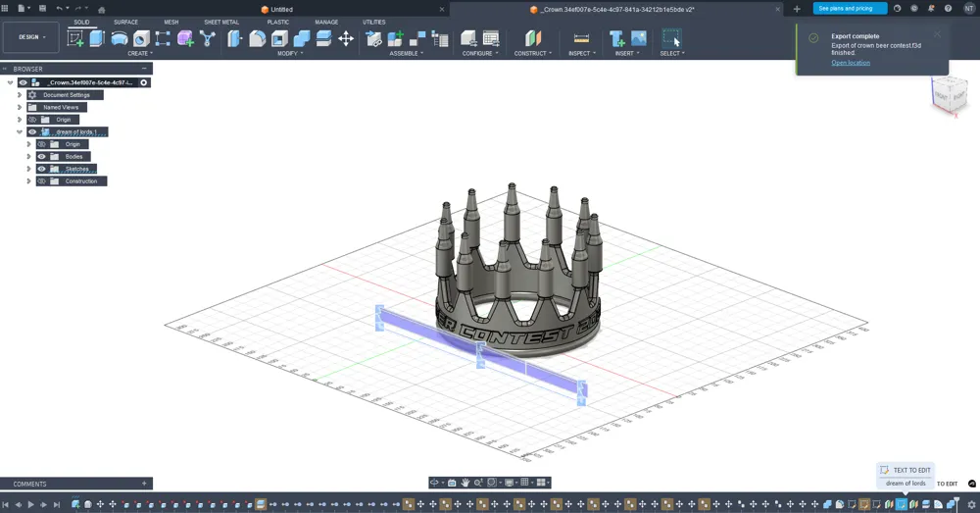Click the Insert Derive icon with plus
This screenshot has height=513, width=980.
(616, 39)
